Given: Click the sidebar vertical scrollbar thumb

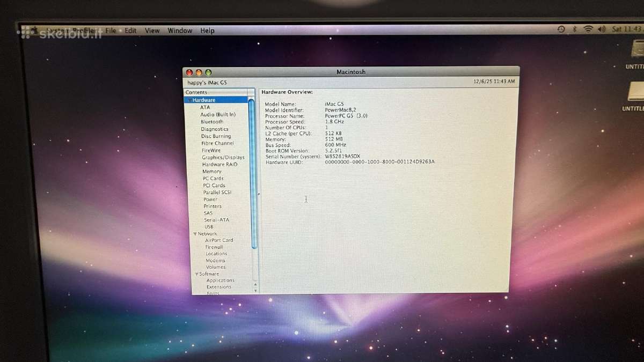Looking at the screenshot, I should [x=252, y=173].
